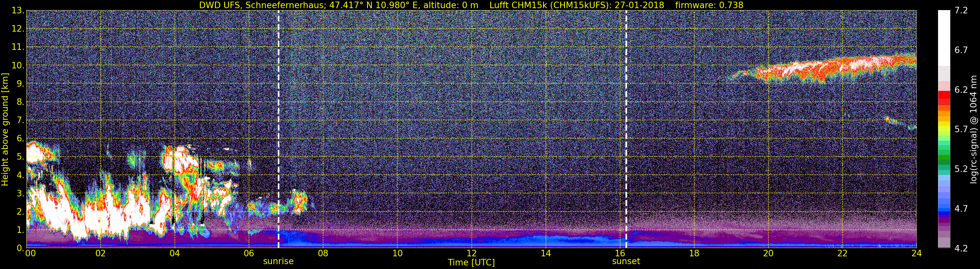Click time axis tick '20'
The width and height of the screenshot is (980, 269).
tap(768, 253)
